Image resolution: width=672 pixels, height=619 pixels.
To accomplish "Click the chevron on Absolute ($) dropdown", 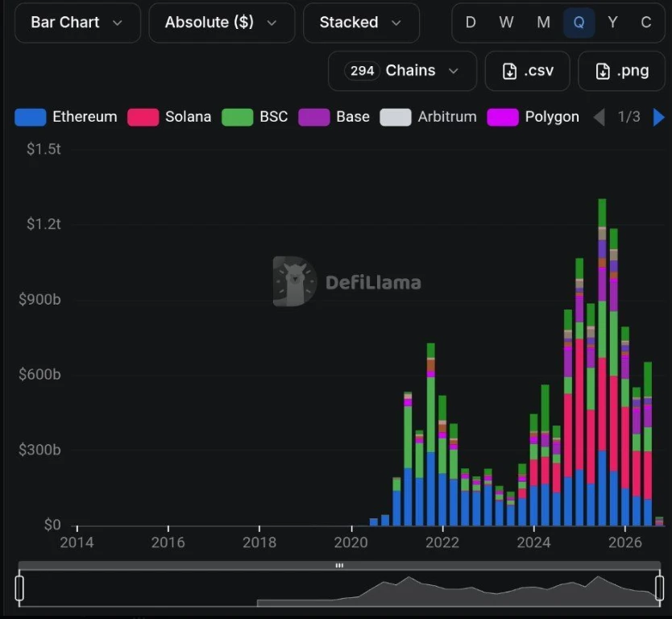I will (272, 23).
